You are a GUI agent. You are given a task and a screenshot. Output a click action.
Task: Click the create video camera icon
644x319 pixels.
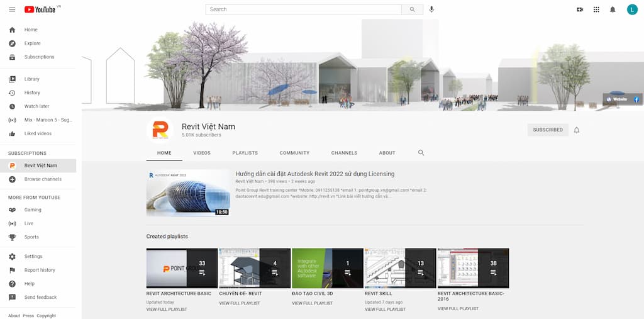[x=580, y=9]
